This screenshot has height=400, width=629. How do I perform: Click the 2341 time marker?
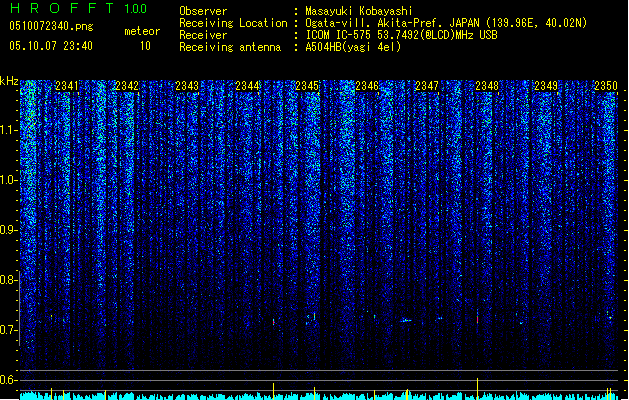[x=67, y=86]
